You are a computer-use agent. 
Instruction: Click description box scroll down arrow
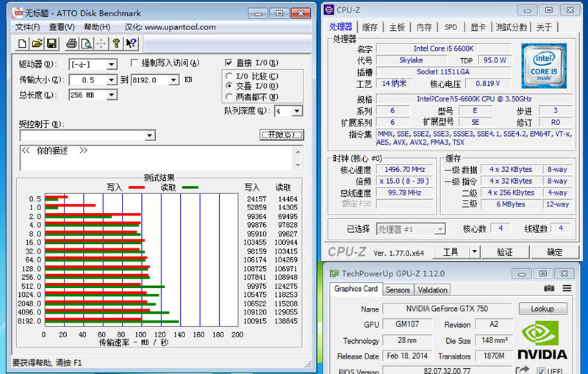298,165
